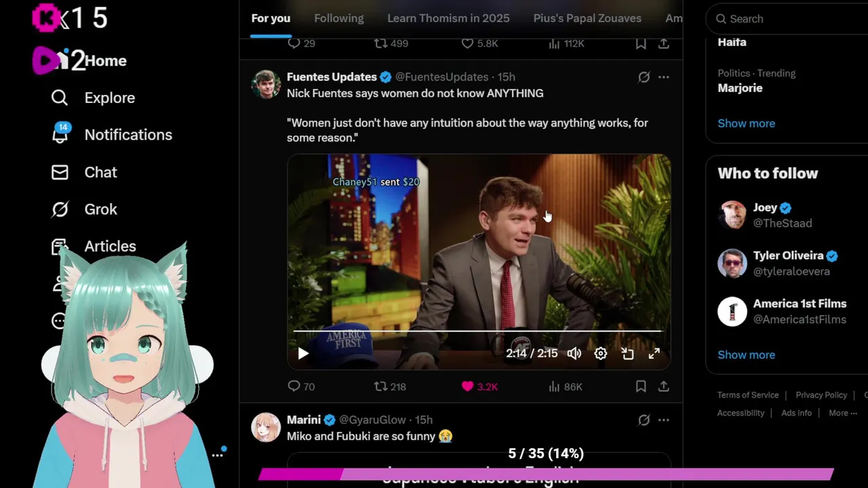Open Grok explain icon on Fuentes Updates post
This screenshot has width=868, height=488.
coord(644,77)
